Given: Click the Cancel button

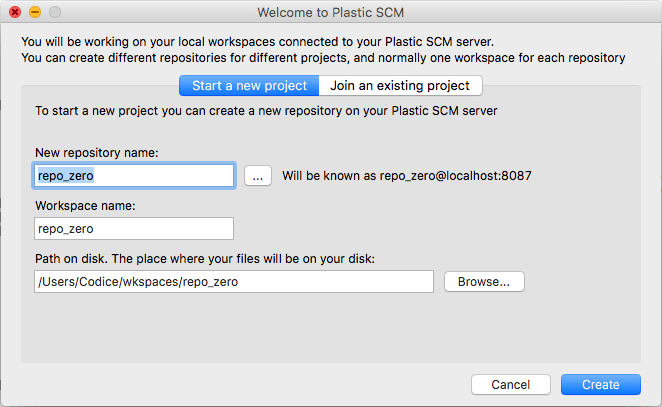Looking at the screenshot, I should (x=511, y=385).
